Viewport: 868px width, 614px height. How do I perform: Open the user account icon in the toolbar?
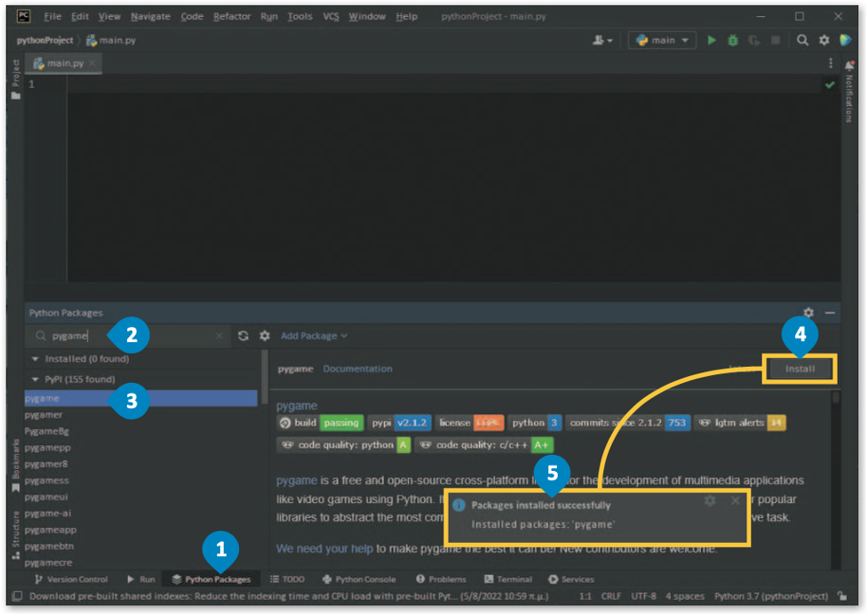point(602,40)
